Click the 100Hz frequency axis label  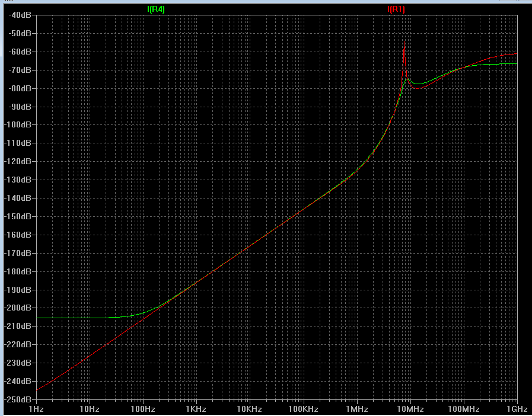coord(142,409)
